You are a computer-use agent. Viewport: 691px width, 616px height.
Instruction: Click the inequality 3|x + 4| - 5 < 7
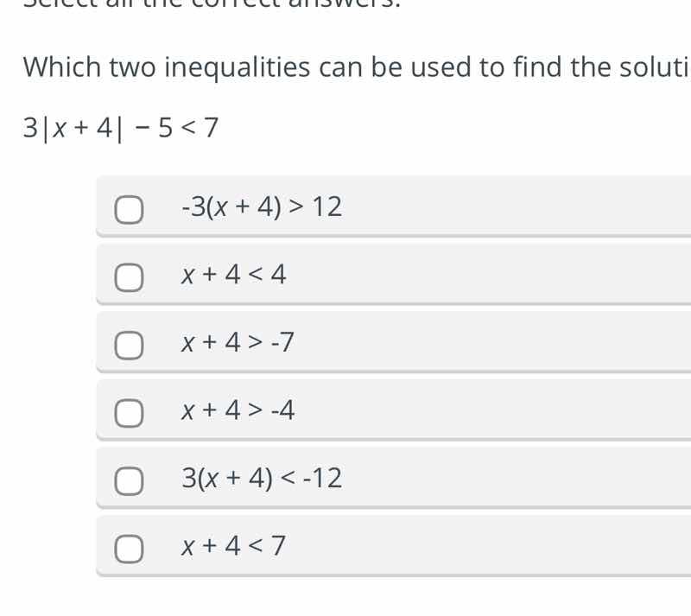(119, 126)
